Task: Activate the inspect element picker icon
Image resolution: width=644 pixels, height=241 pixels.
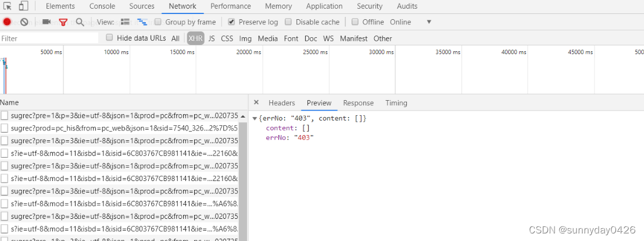Action: (x=8, y=6)
